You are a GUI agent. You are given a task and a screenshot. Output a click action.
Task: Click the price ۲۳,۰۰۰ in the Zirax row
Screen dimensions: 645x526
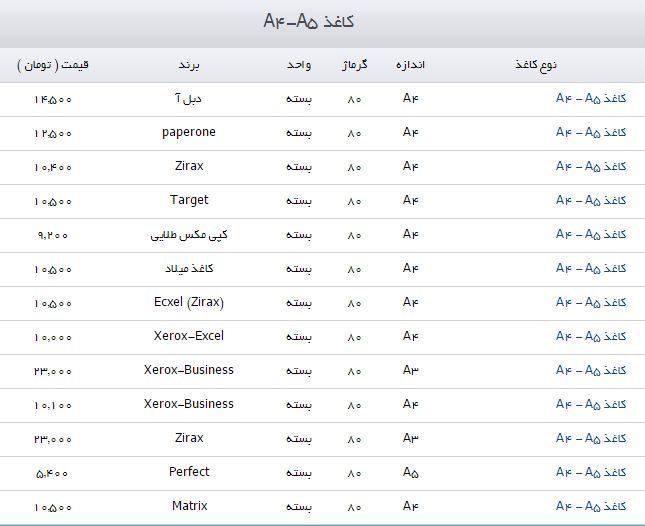point(53,440)
